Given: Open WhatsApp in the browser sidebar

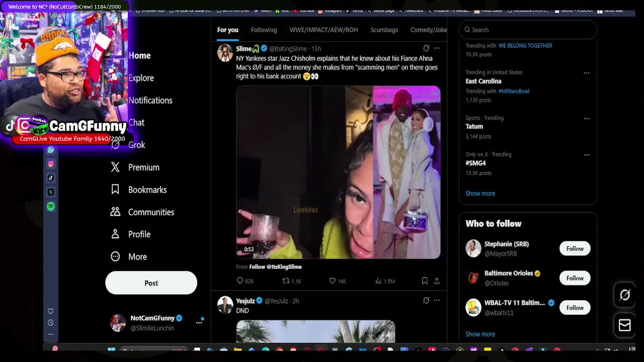Looking at the screenshot, I should [51, 150].
